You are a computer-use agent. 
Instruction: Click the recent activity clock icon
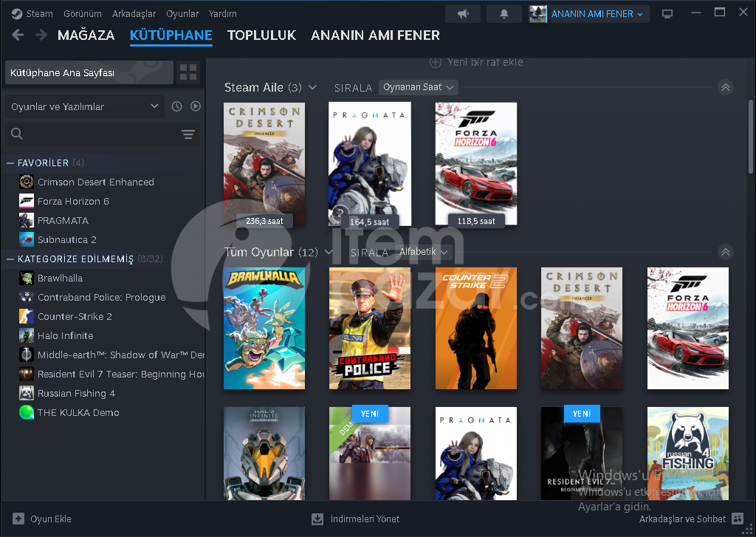[177, 106]
